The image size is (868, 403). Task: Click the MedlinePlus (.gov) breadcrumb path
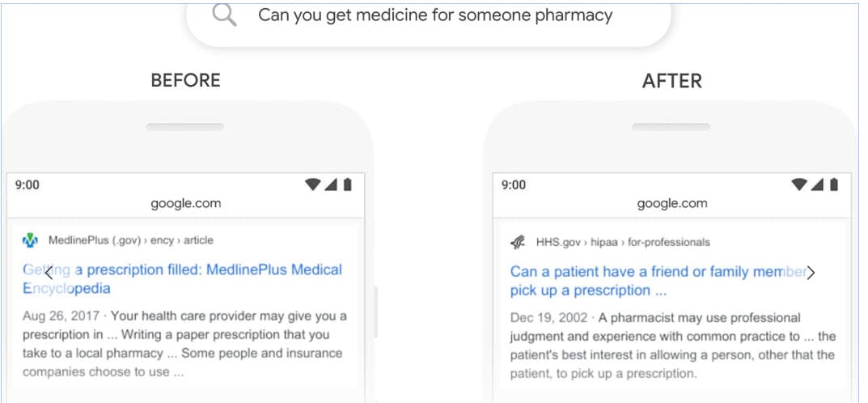point(130,240)
